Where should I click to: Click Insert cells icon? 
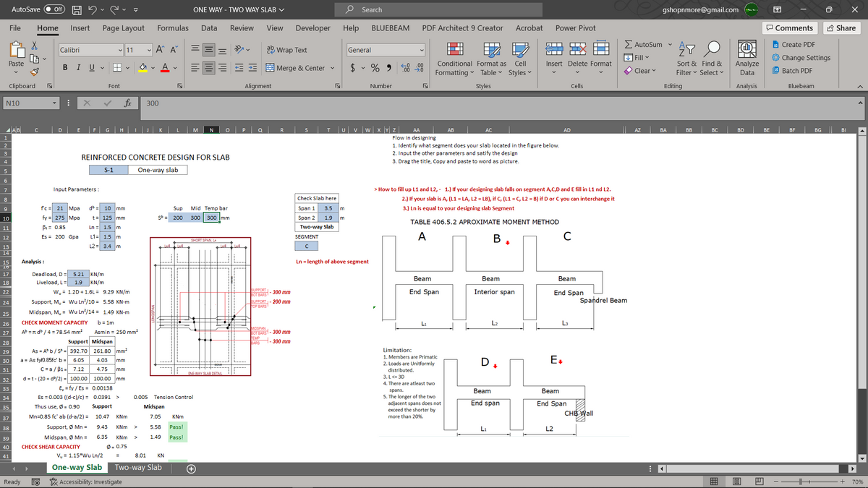554,48
